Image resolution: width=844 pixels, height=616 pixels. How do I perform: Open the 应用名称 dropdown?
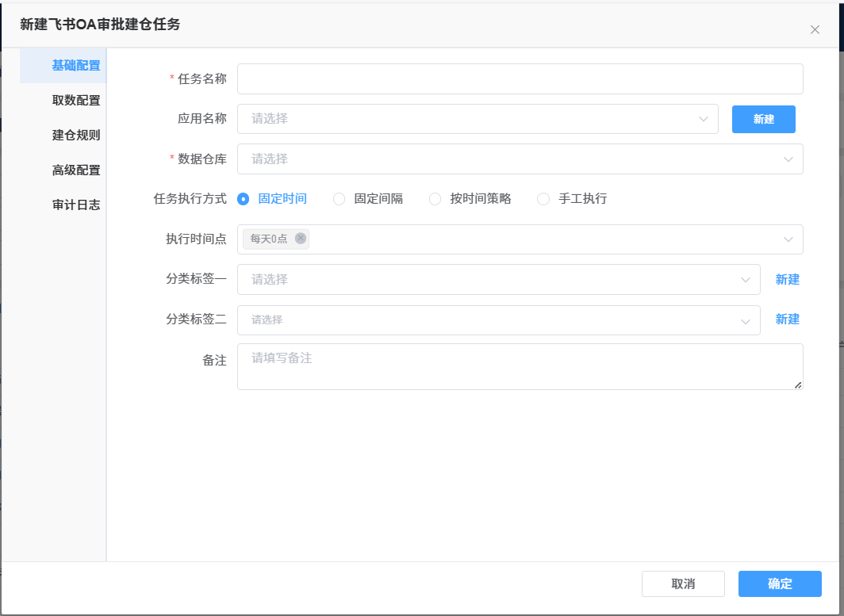(x=477, y=119)
